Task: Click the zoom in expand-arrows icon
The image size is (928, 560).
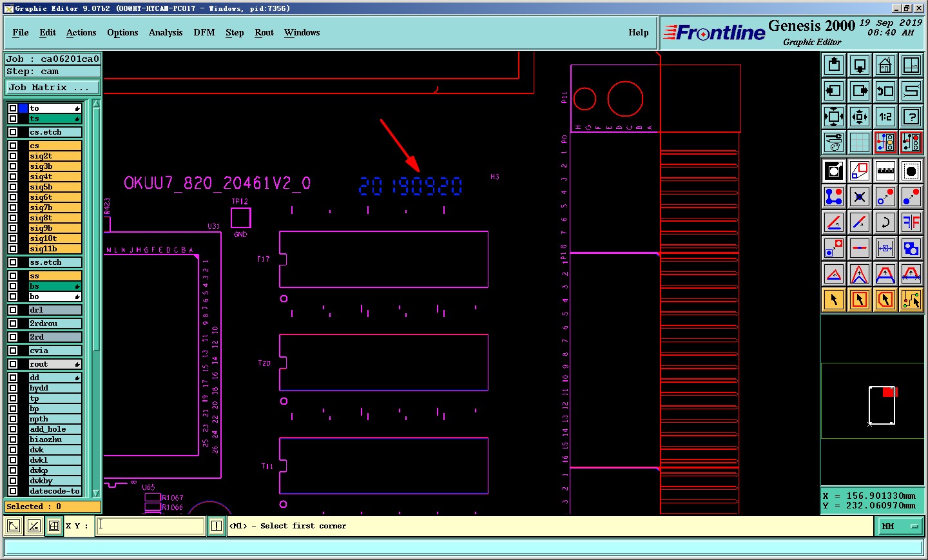Action: (x=834, y=117)
